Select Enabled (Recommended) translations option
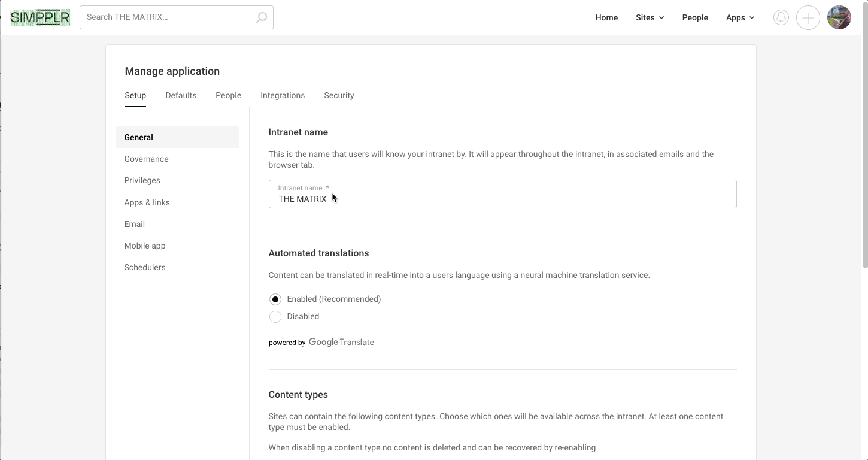The image size is (868, 460). [x=275, y=299]
